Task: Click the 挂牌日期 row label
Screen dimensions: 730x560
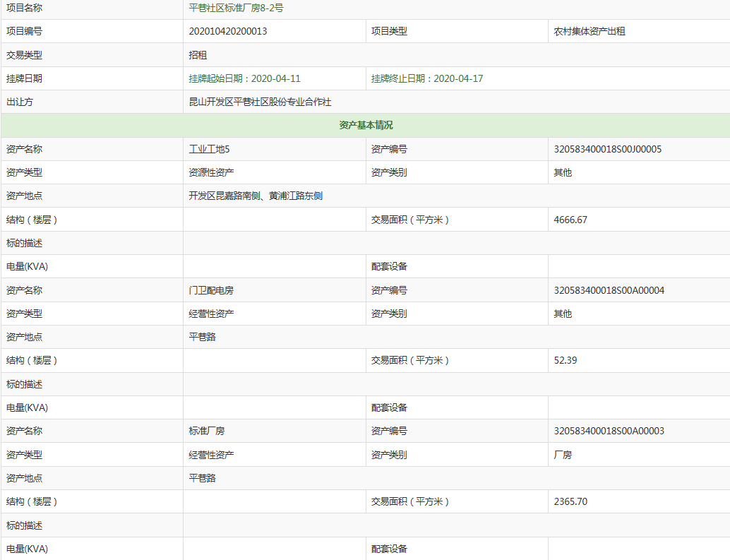Action: 24,78
